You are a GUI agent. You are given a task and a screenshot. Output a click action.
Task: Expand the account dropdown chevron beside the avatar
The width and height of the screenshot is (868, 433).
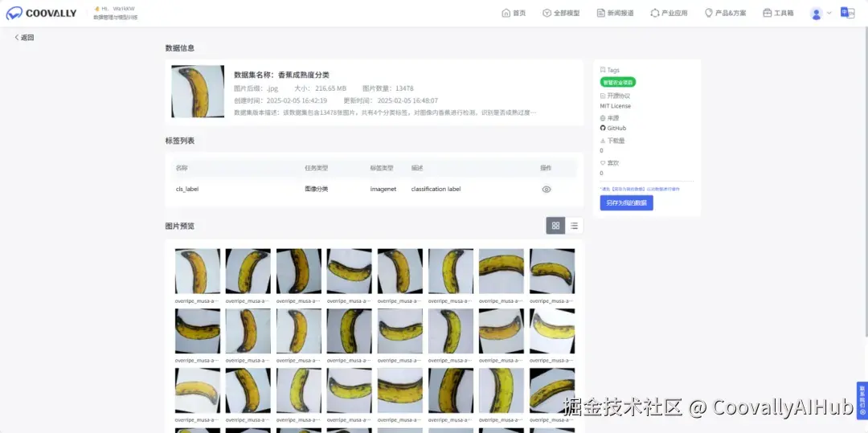tap(829, 14)
